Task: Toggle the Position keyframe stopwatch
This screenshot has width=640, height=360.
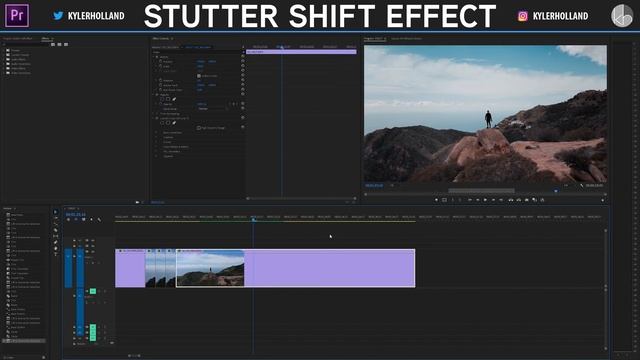Action: (x=160, y=61)
